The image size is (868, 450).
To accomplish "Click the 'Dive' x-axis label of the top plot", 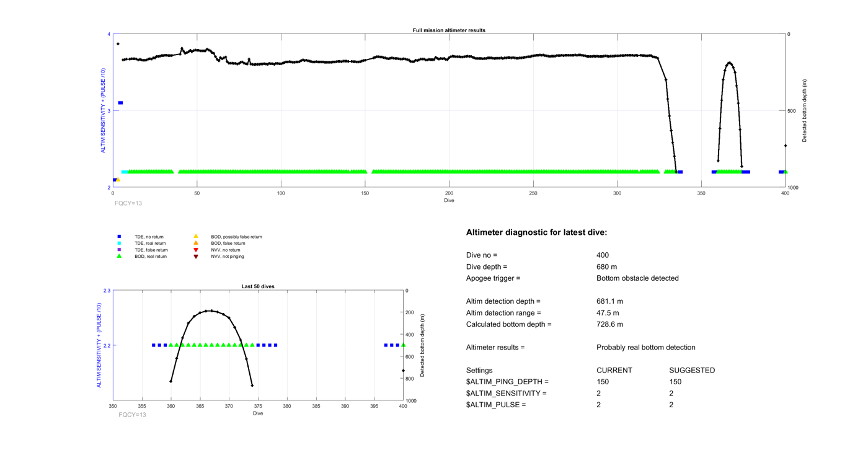I will [449, 201].
